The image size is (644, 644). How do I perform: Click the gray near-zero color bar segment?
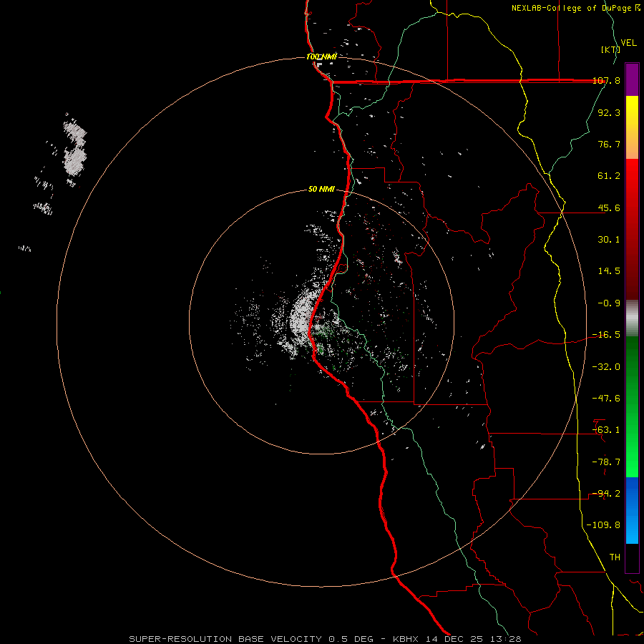[632, 318]
